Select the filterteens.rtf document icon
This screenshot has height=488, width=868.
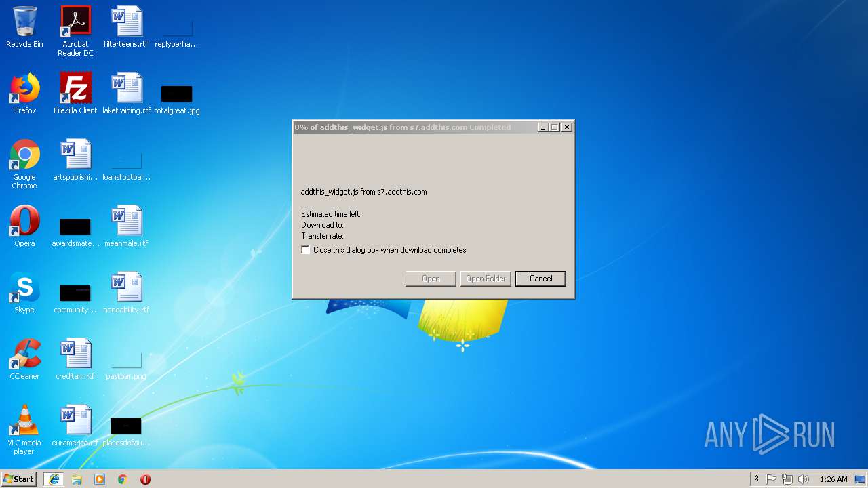click(126, 27)
